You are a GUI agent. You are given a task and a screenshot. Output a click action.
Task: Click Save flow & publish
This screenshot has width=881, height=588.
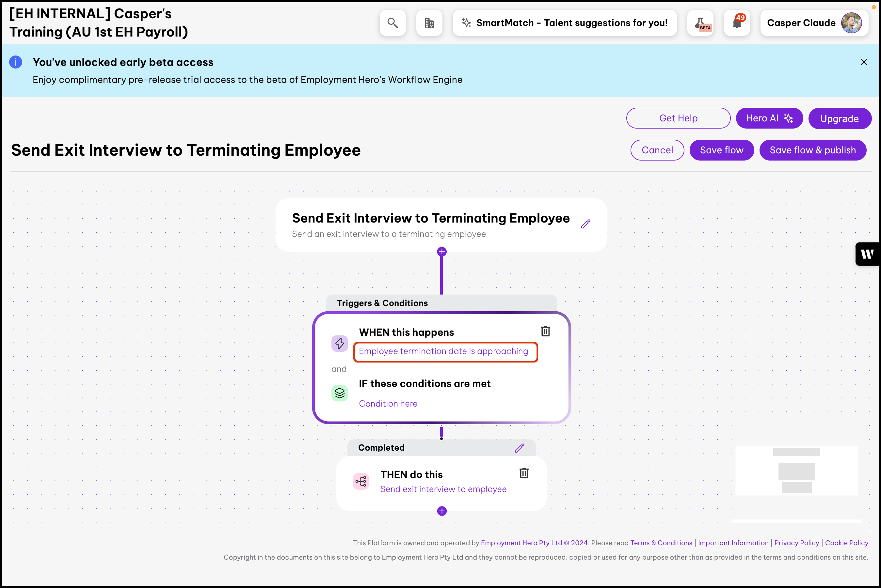(x=813, y=150)
